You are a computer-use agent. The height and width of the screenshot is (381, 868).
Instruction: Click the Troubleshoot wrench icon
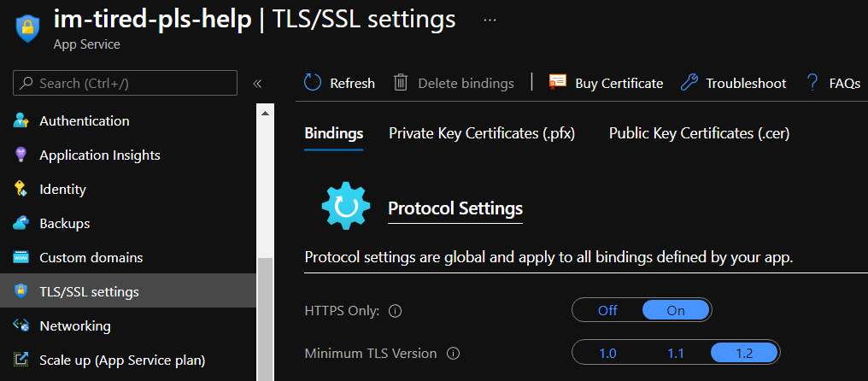click(689, 83)
